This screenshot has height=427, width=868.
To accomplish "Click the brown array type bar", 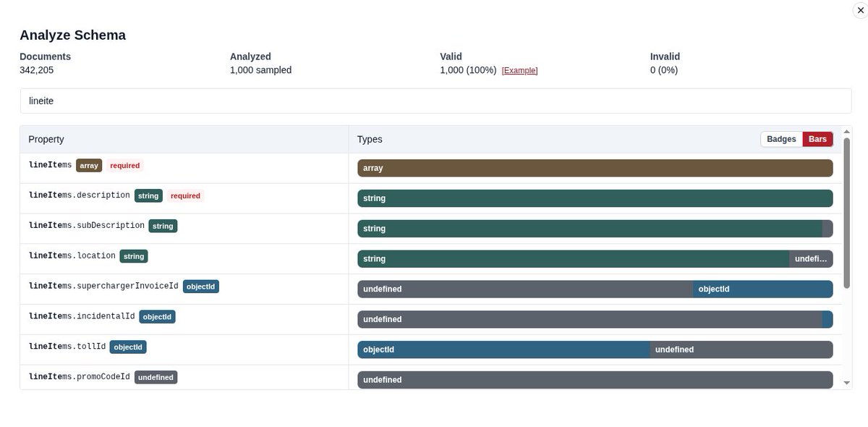I will pyautogui.click(x=595, y=168).
